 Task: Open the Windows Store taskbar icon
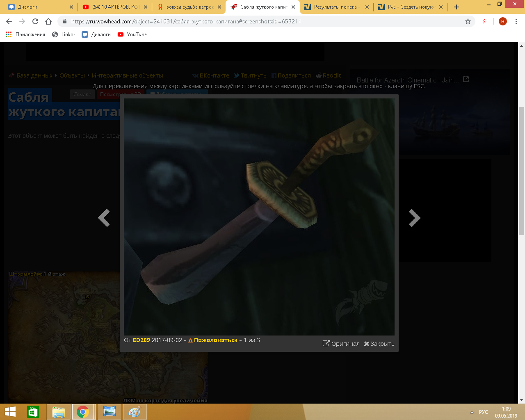tap(33, 411)
